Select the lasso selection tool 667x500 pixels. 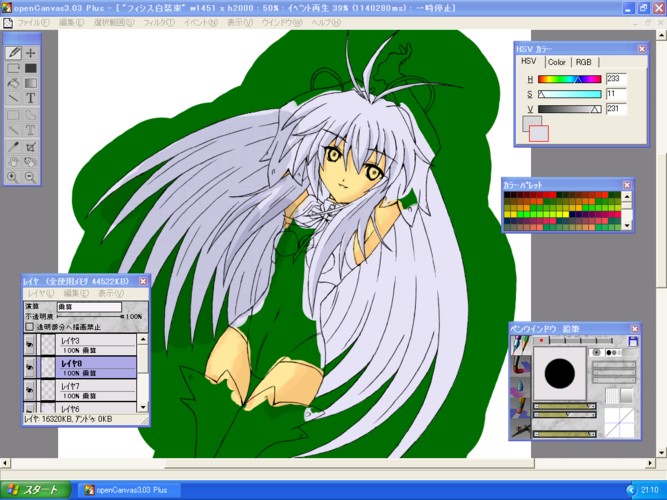point(31,115)
